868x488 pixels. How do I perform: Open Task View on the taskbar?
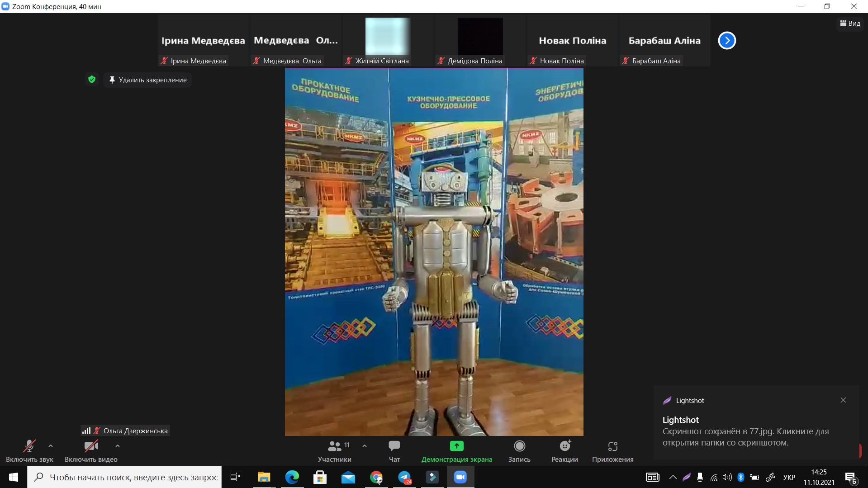point(235,477)
